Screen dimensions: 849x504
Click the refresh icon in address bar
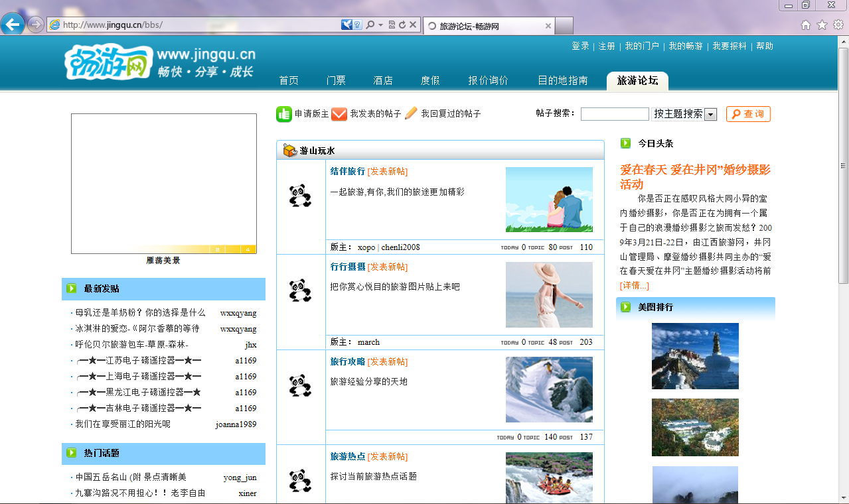pos(402,25)
